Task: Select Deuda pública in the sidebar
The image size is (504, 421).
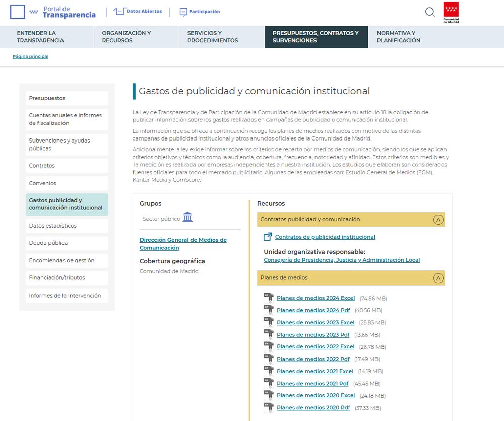Action: point(67,243)
